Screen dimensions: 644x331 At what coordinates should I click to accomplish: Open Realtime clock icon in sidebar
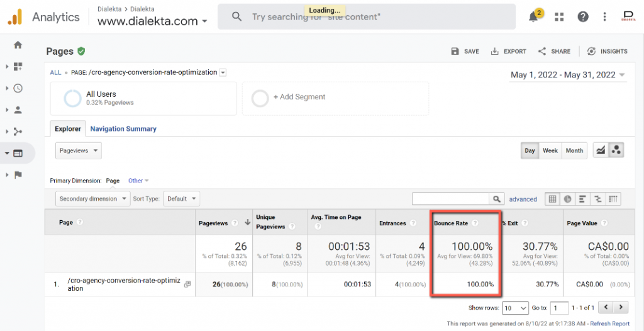coord(18,88)
